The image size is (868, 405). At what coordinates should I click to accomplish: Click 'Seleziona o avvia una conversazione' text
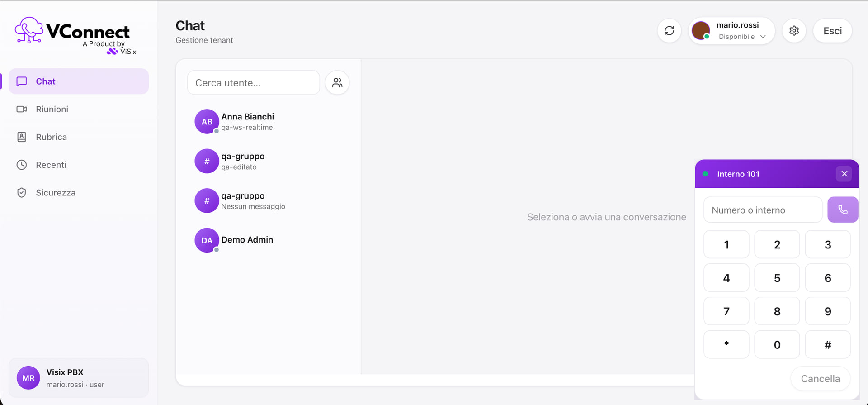(606, 217)
